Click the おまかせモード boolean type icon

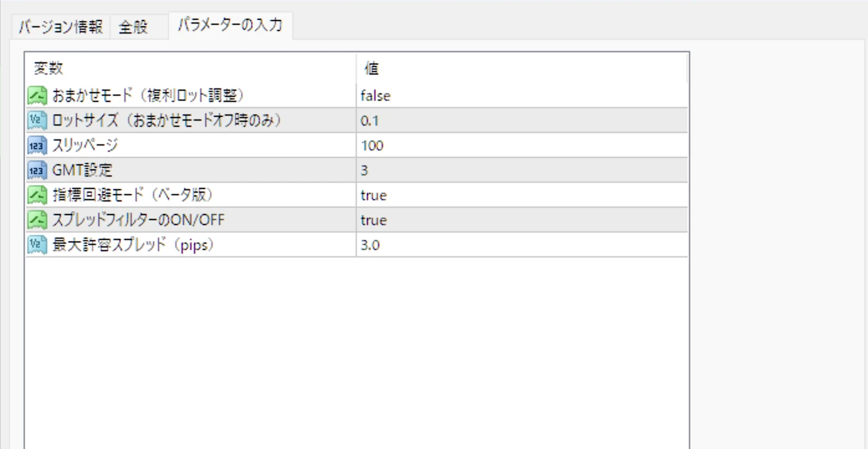click(37, 96)
